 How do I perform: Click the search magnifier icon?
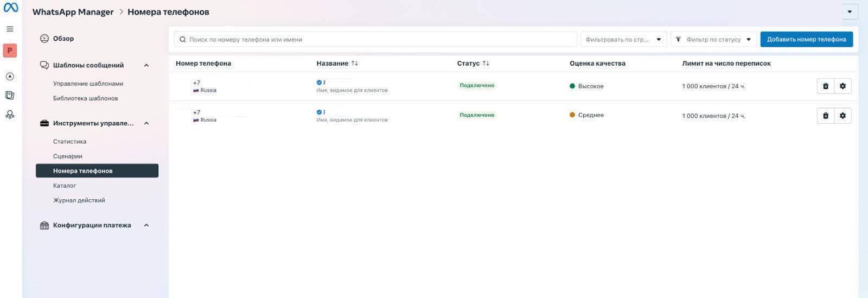click(x=183, y=40)
